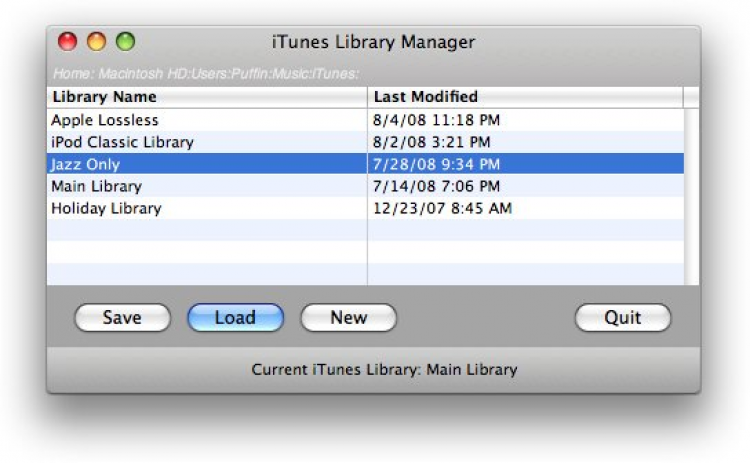The width and height of the screenshot is (750, 463).
Task: Close the window with red button
Action: [68, 42]
